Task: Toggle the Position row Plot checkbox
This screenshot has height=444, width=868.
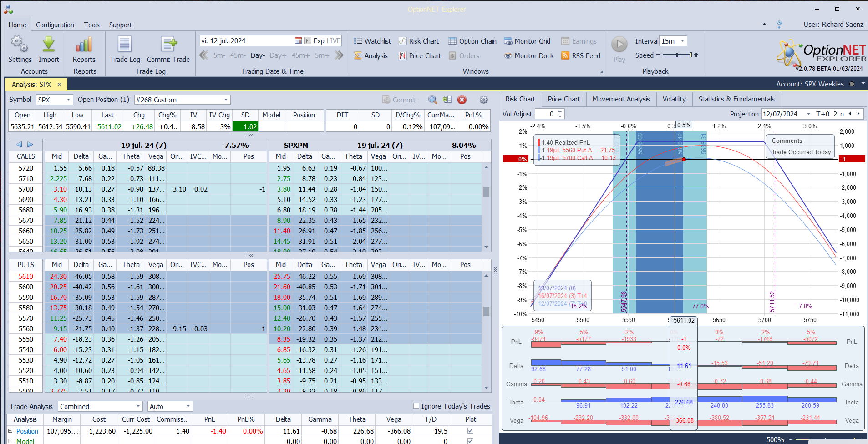Action: click(470, 431)
